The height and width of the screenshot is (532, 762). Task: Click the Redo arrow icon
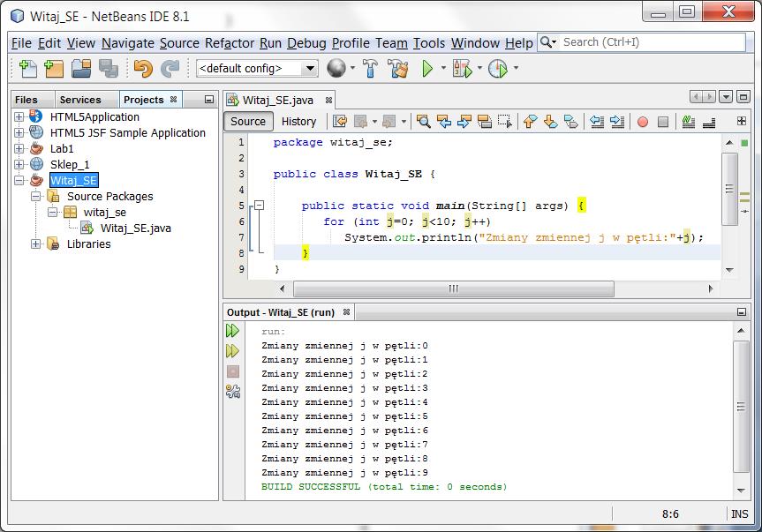pos(170,69)
